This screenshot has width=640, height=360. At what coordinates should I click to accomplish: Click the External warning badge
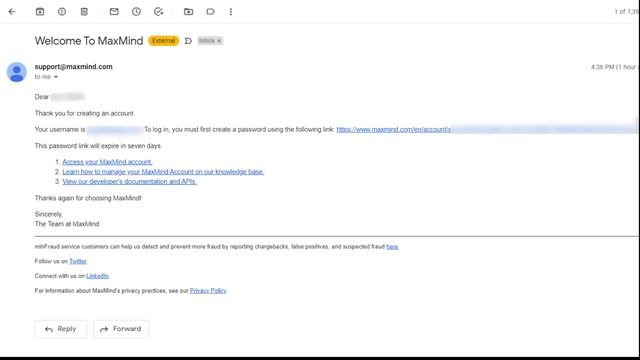click(x=164, y=41)
